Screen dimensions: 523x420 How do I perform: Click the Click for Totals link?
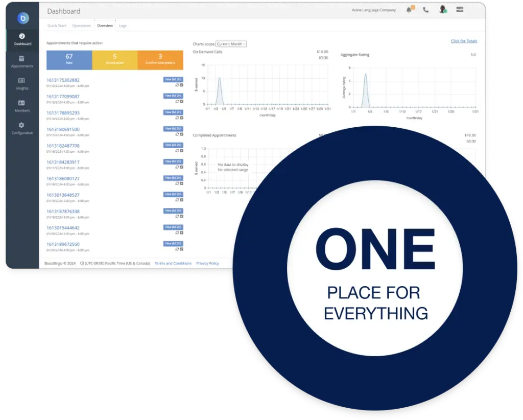click(464, 41)
